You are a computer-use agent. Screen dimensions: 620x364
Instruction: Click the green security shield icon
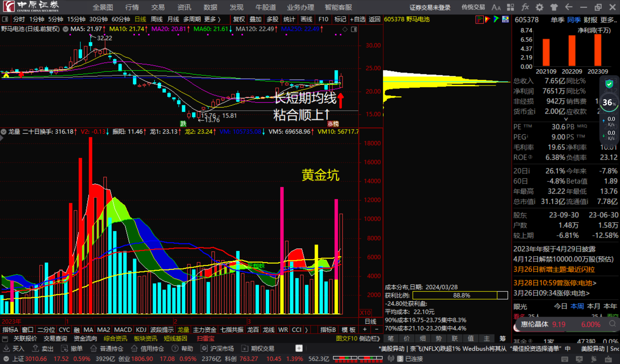point(609,84)
